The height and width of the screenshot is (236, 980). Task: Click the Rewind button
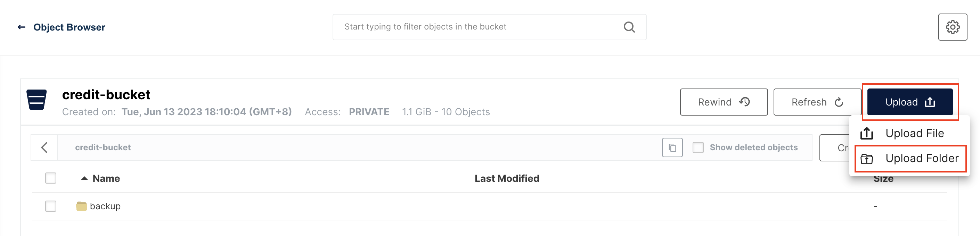[x=724, y=102]
